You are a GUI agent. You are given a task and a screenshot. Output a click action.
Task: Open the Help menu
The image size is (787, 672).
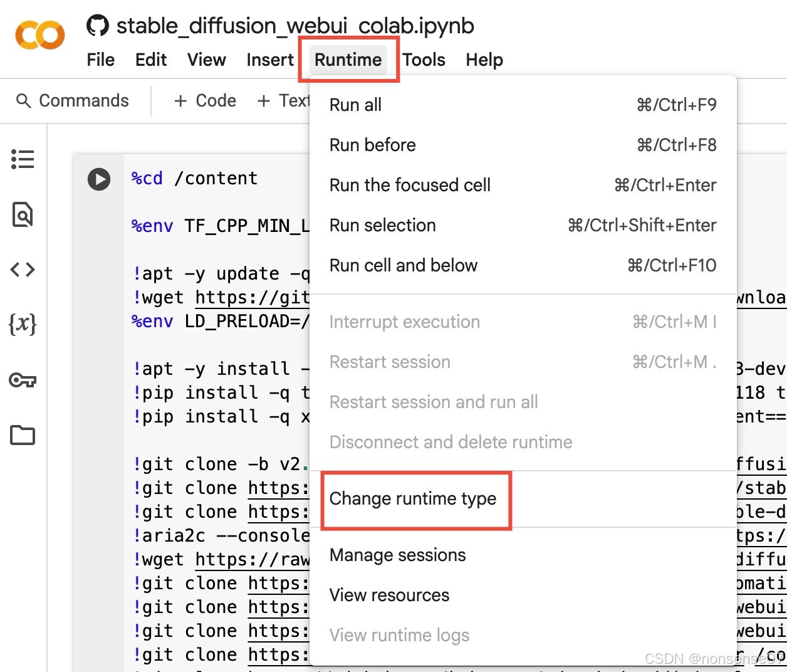click(x=484, y=60)
